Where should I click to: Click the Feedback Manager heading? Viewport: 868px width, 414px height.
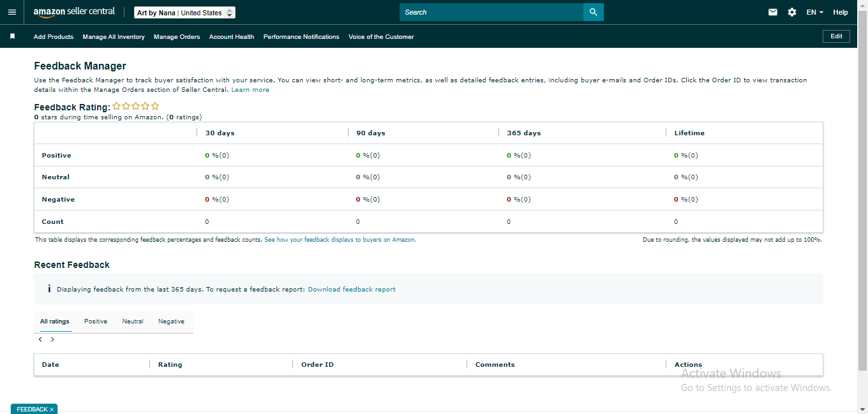(x=80, y=66)
